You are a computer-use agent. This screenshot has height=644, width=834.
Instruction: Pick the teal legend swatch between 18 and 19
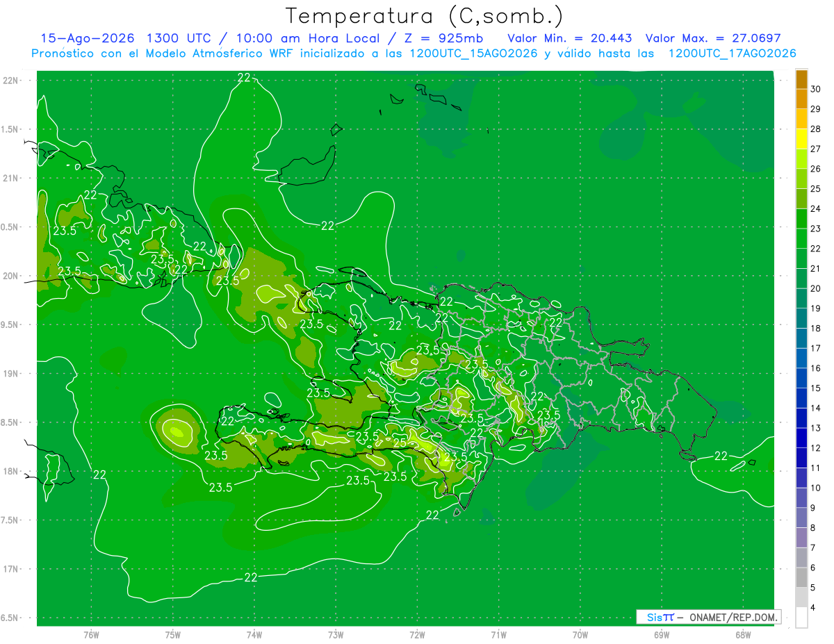click(802, 318)
